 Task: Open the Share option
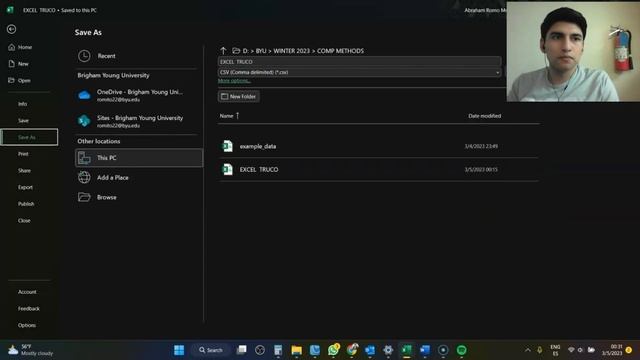click(24, 171)
